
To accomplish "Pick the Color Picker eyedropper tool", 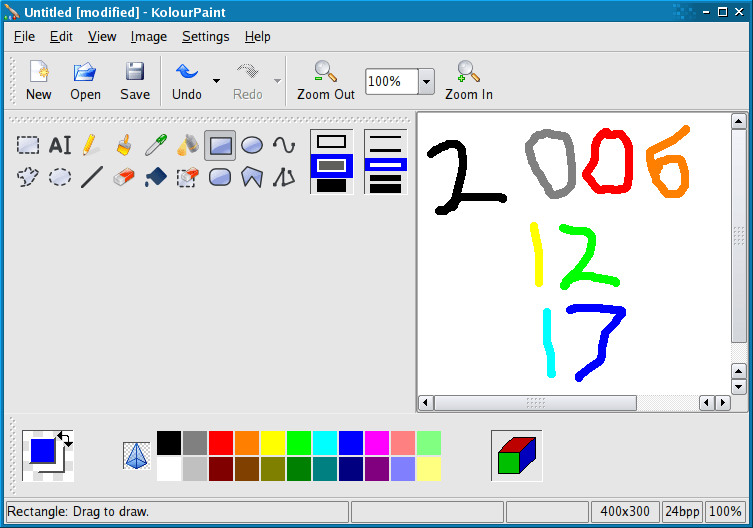I will click(155, 145).
